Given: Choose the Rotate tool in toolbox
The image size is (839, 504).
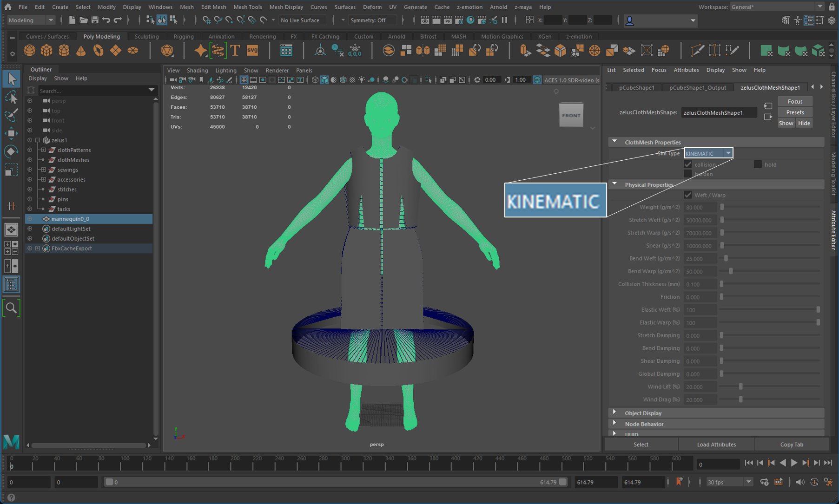Looking at the screenshot, I should 12,151.
